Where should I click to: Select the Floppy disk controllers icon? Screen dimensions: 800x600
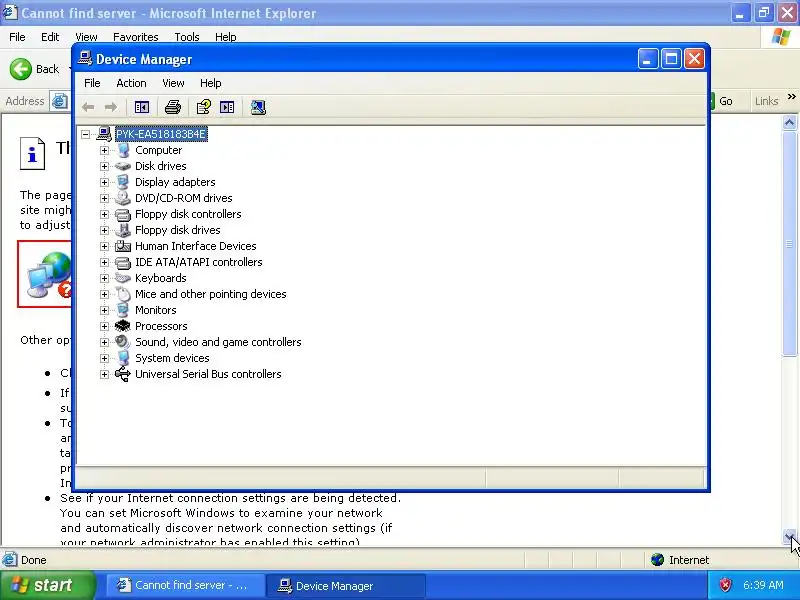[123, 214]
